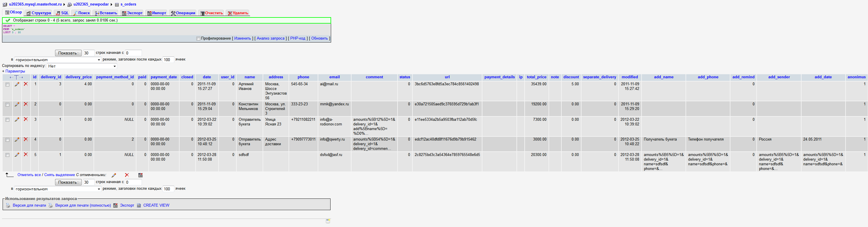
Task: Open Версия для печати (полностью) link
Action: pyautogui.click(x=83, y=205)
